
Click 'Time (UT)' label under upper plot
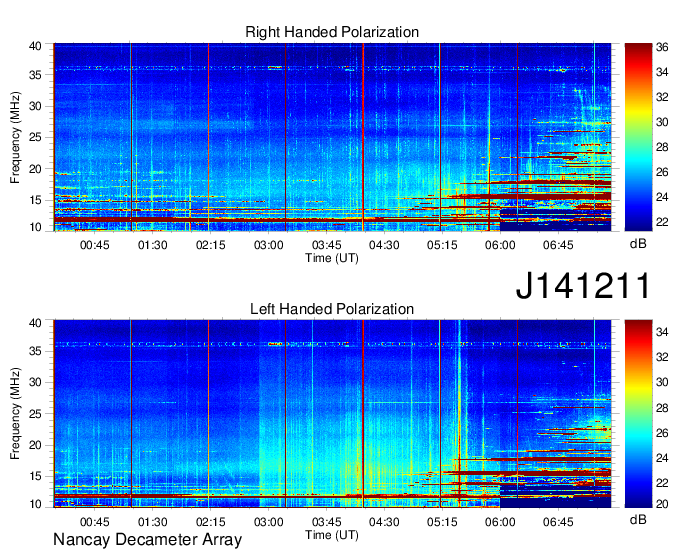tap(332, 258)
